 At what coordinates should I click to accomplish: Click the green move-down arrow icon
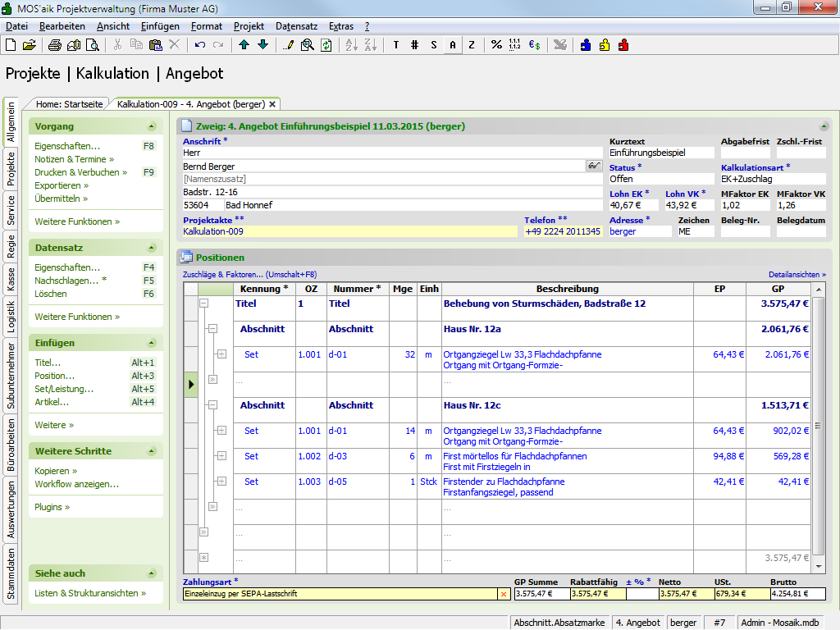pyautogui.click(x=262, y=45)
